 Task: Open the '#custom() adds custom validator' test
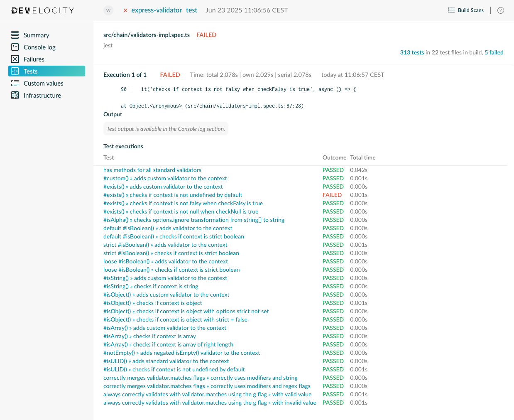pyautogui.click(x=165, y=178)
